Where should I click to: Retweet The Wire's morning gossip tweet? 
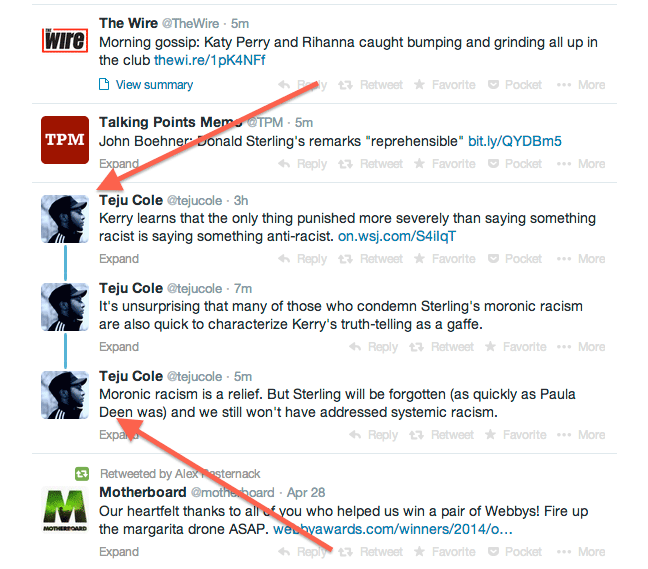coord(370,85)
